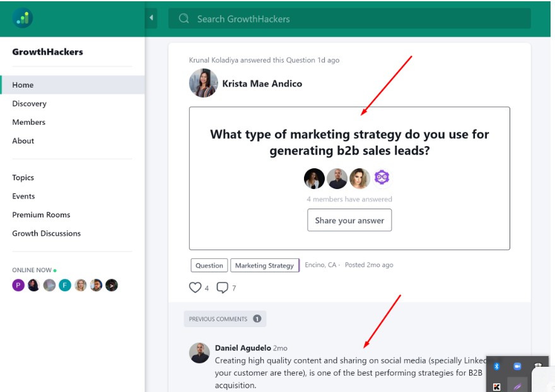The height and width of the screenshot is (392, 555).
Task: Open comments with the speech bubble icon
Action: pyautogui.click(x=222, y=287)
